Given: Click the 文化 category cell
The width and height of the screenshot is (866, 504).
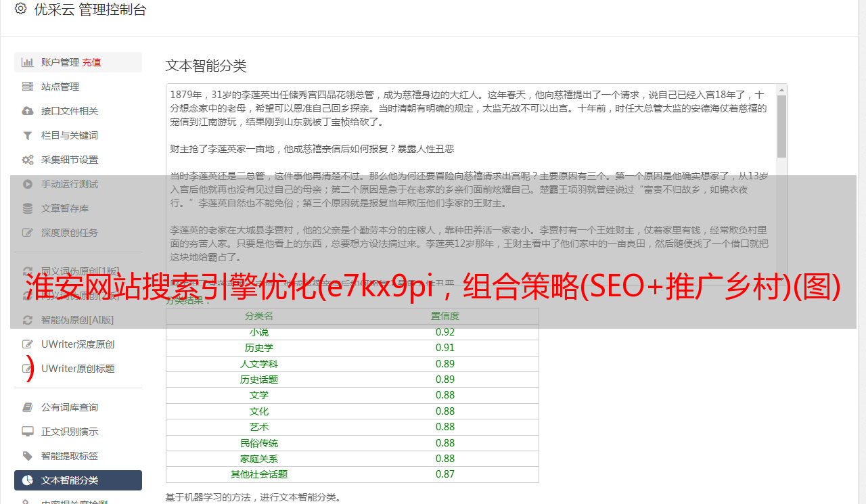Looking at the screenshot, I should tap(259, 411).
